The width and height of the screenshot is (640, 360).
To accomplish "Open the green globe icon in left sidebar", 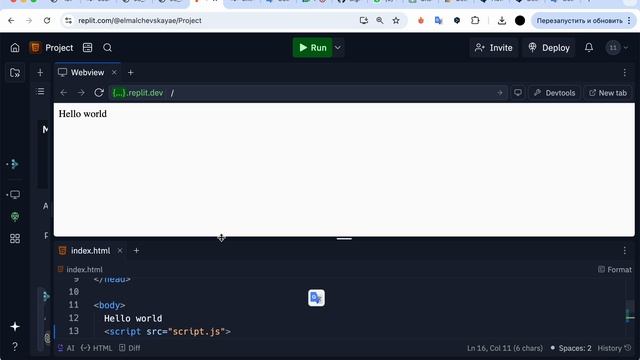I will pyautogui.click(x=15, y=217).
